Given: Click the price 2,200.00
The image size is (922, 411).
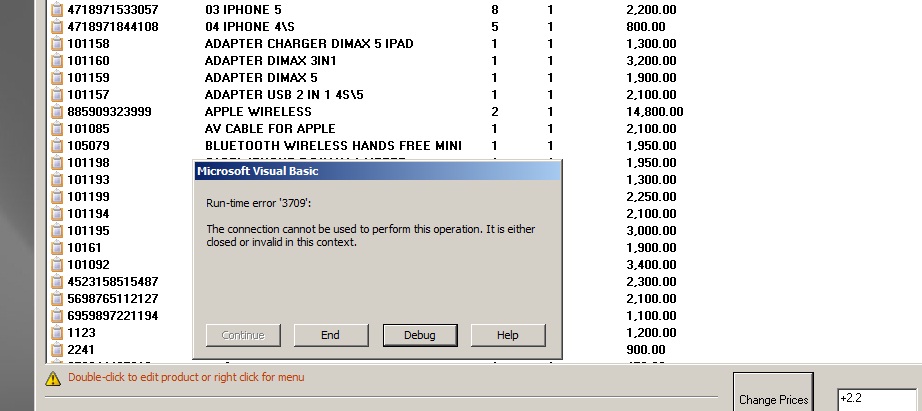Looking at the screenshot, I should [652, 9].
